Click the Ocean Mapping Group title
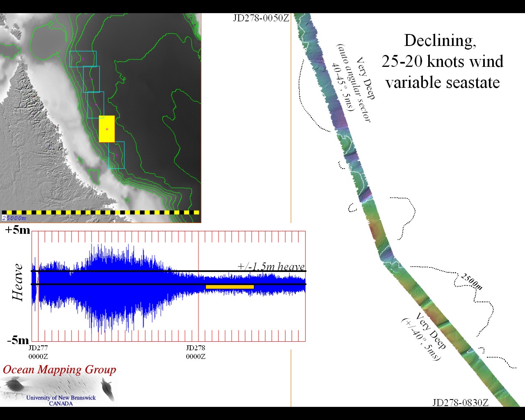The width and height of the screenshot is (525, 420). 59,370
